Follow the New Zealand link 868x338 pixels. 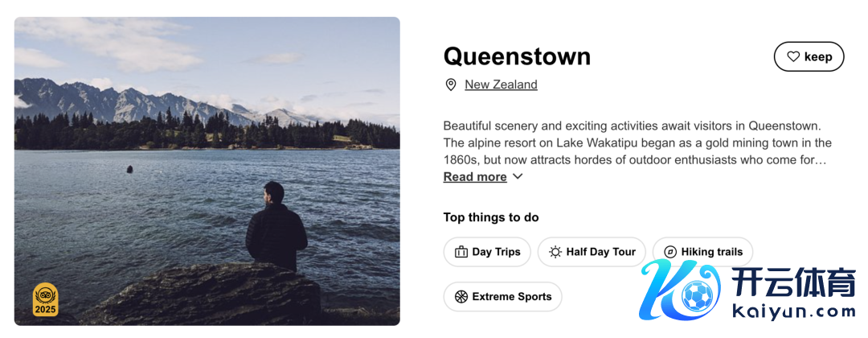(501, 84)
